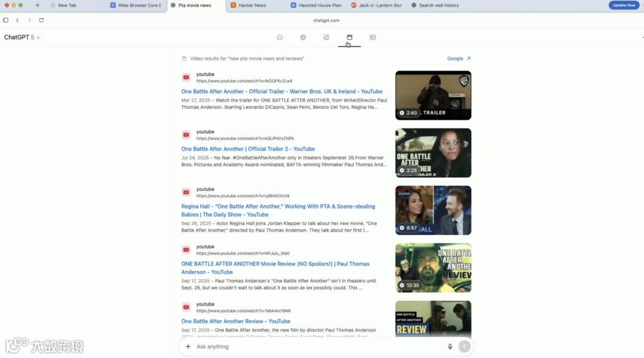Image resolution: width=644 pixels, height=358 pixels.
Task: Open the home results tab icon
Action: [280, 38]
